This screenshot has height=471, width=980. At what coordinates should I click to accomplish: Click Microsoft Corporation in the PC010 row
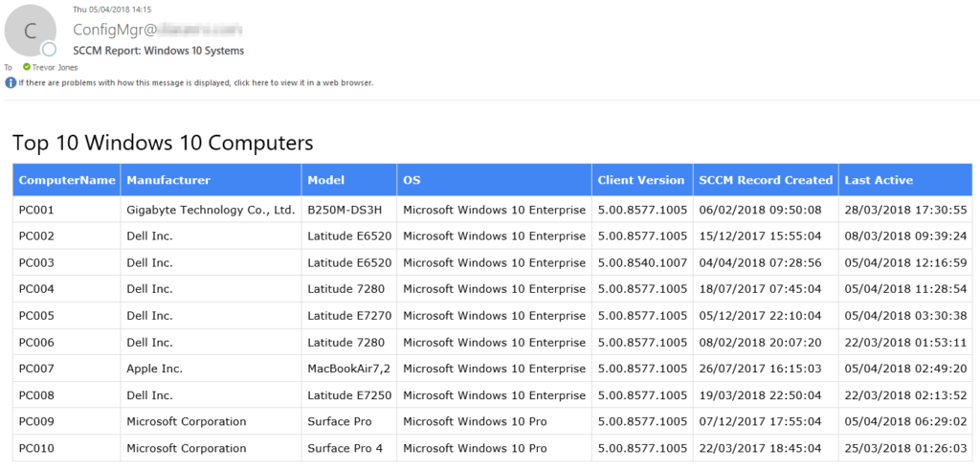(x=212, y=448)
